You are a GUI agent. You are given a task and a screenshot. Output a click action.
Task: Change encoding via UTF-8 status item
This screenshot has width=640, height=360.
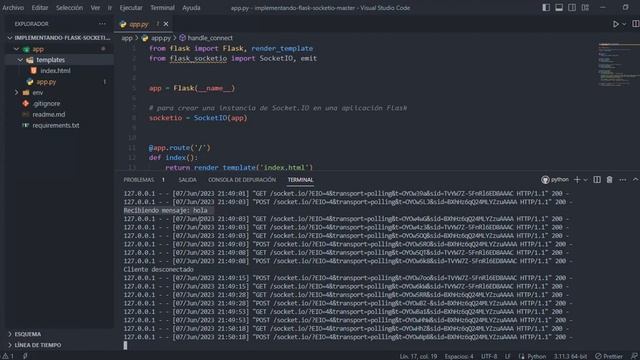pos(489,356)
